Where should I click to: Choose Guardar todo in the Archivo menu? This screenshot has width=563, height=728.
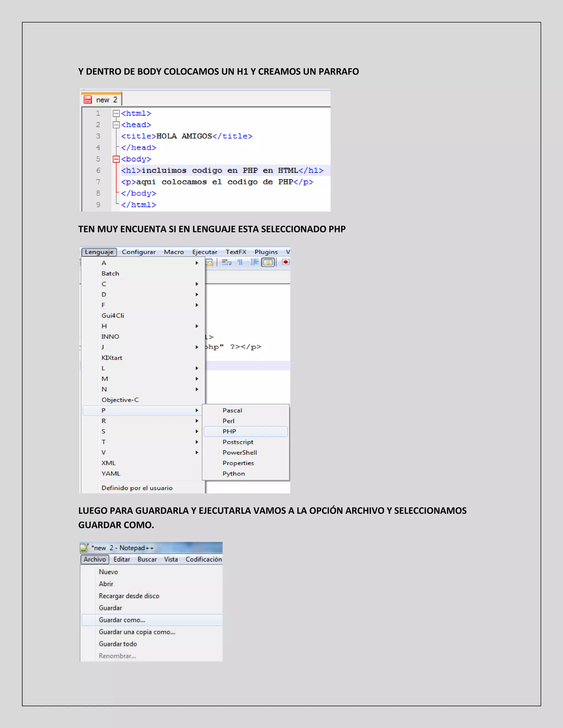152,644
